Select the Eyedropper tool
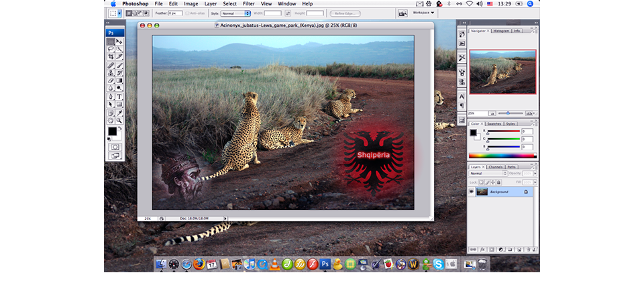 [119, 113]
